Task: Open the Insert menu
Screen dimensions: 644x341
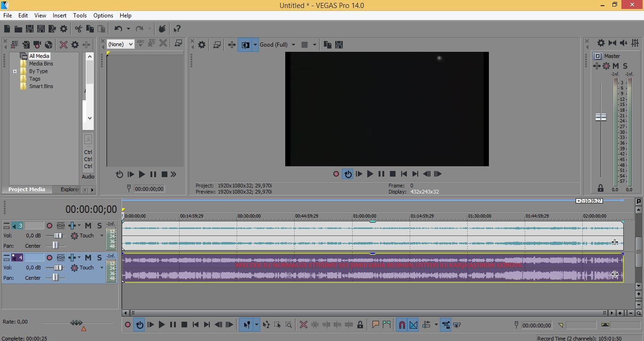Action: (59, 16)
